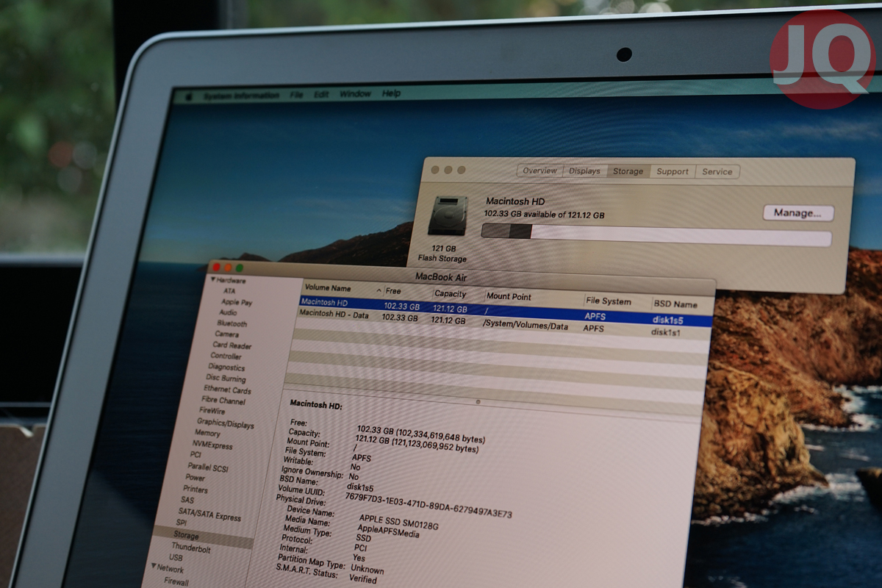
Task: Select the Macintosh HD - Data row
Action: (505, 323)
